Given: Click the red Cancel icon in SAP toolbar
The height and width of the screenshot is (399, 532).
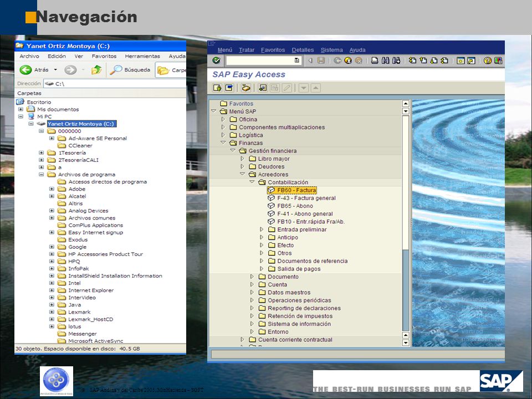Looking at the screenshot, I should [359, 60].
